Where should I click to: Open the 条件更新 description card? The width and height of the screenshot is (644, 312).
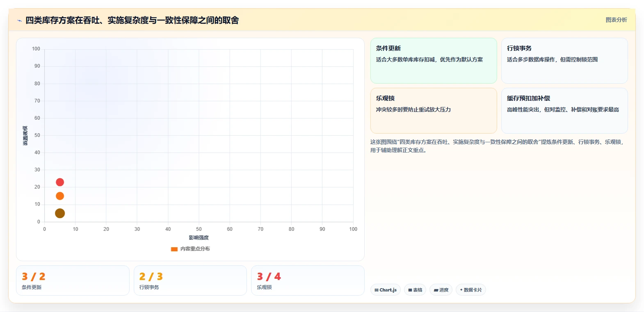coord(434,61)
